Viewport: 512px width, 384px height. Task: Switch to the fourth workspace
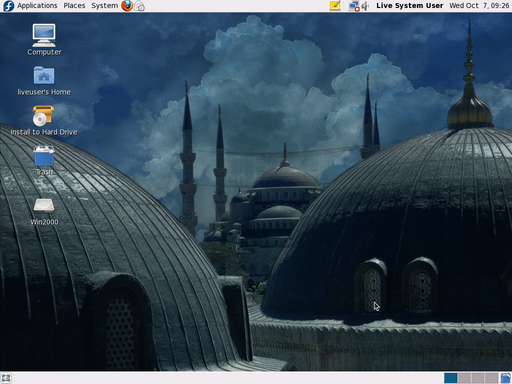(491, 378)
